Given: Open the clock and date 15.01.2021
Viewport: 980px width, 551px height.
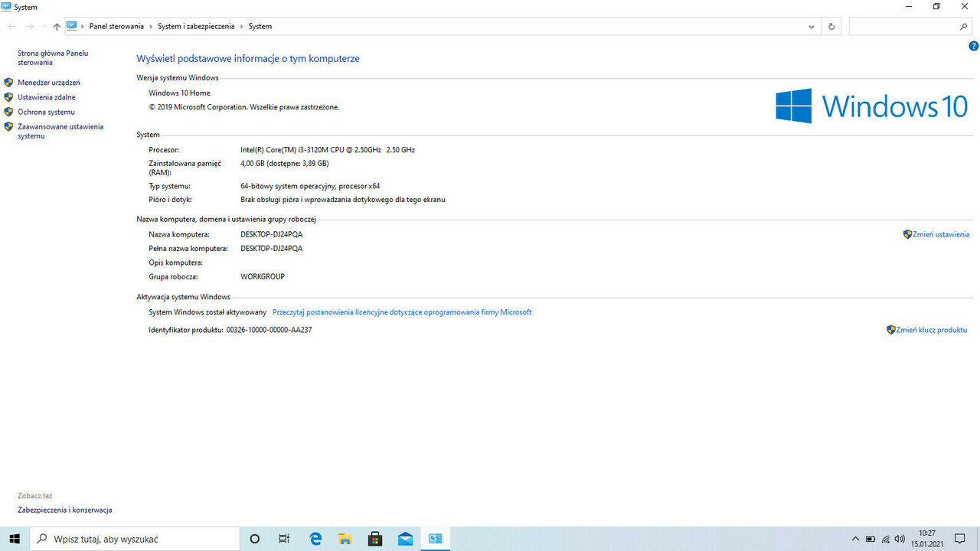Looking at the screenshot, I should [927, 539].
